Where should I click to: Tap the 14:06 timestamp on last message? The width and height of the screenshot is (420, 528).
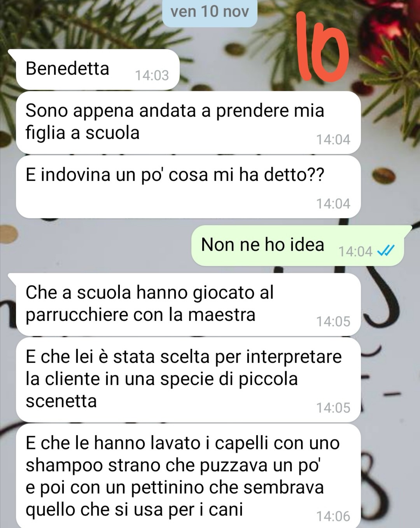pos(333,516)
